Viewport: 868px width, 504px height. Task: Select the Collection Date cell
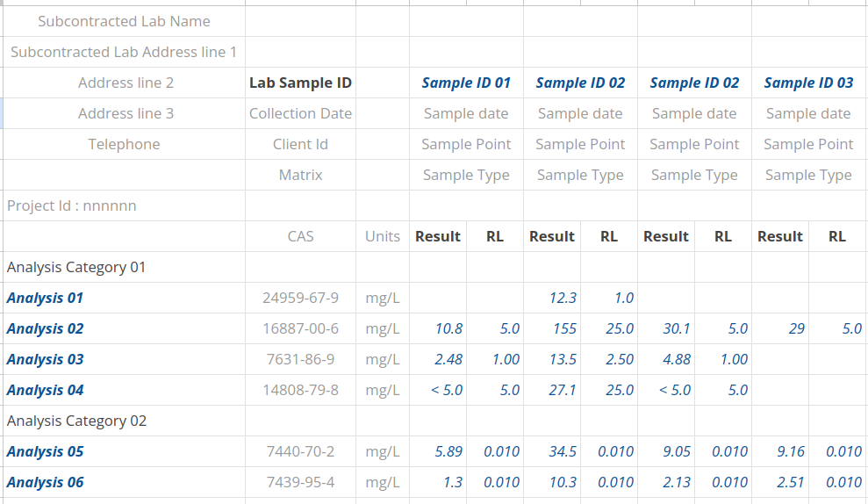point(300,113)
